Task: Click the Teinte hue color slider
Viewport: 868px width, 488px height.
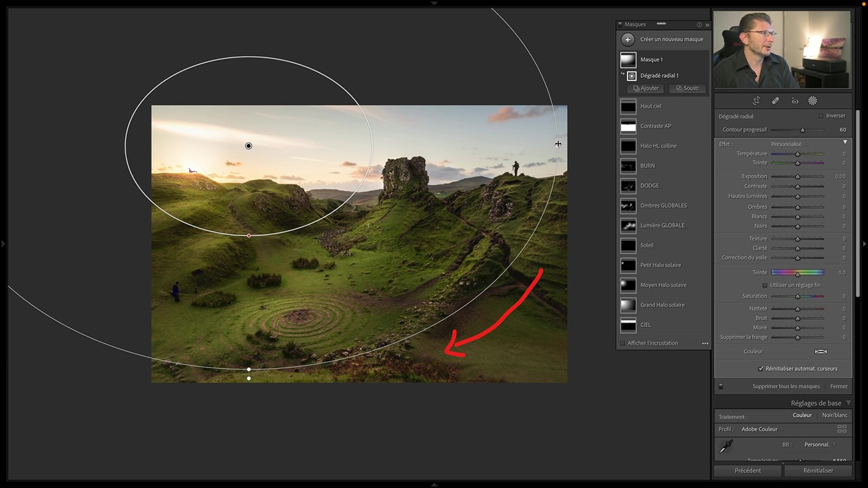Action: point(797,273)
